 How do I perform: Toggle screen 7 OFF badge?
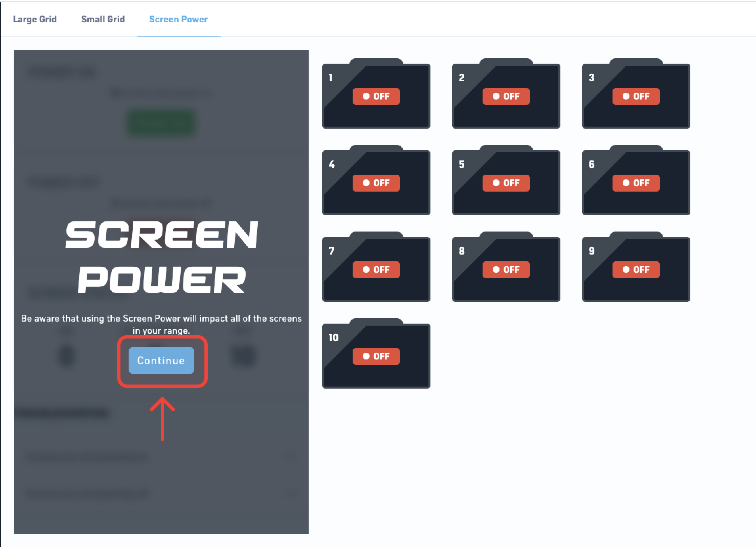[x=376, y=270]
